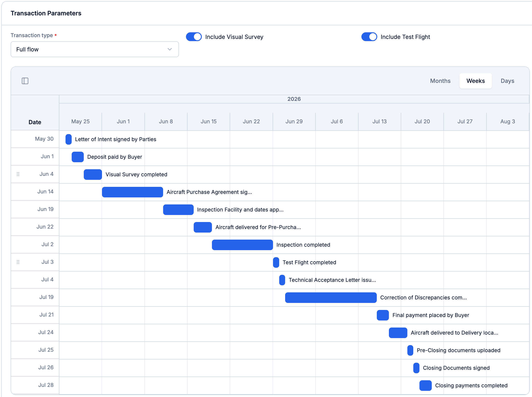Click the Correction of Discrepancies bar
The image size is (532, 397).
tap(331, 297)
